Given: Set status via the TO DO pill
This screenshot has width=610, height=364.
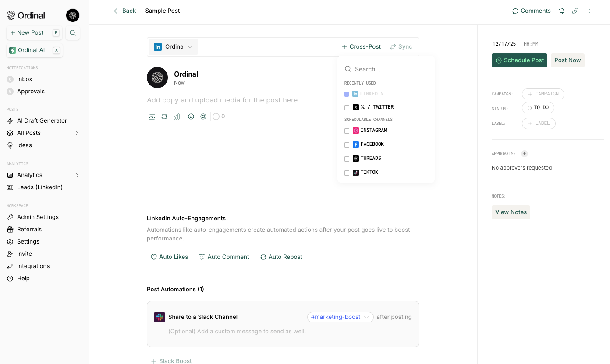Looking at the screenshot, I should click(538, 108).
